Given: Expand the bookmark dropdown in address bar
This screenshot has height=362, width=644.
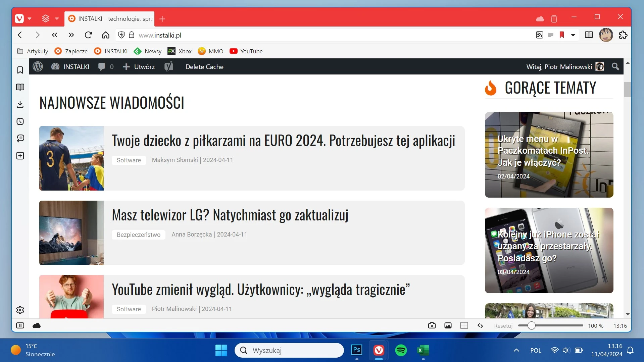Looking at the screenshot, I should point(573,35).
